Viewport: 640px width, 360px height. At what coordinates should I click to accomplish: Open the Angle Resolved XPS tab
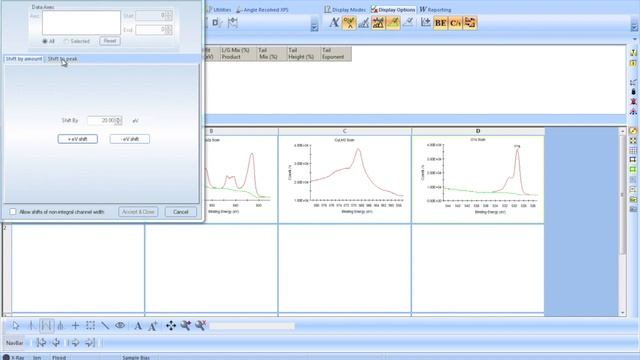(x=262, y=9)
